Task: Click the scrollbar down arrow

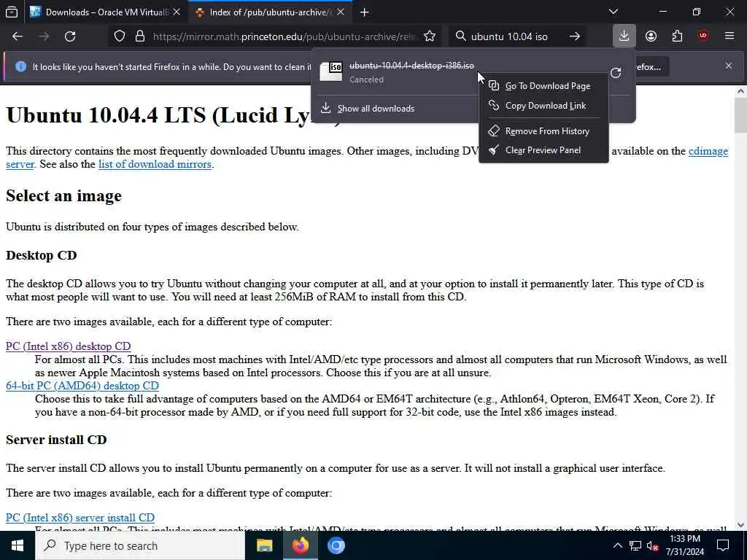Action: [740, 525]
